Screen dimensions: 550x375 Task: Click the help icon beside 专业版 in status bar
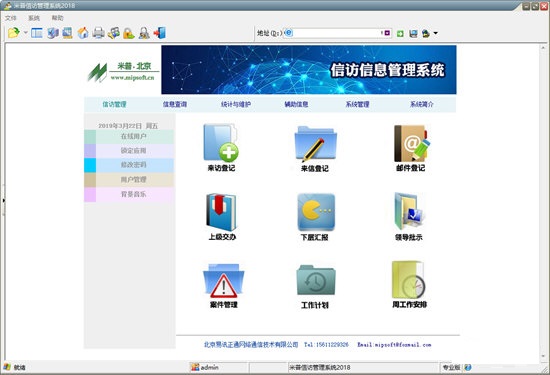point(468,367)
